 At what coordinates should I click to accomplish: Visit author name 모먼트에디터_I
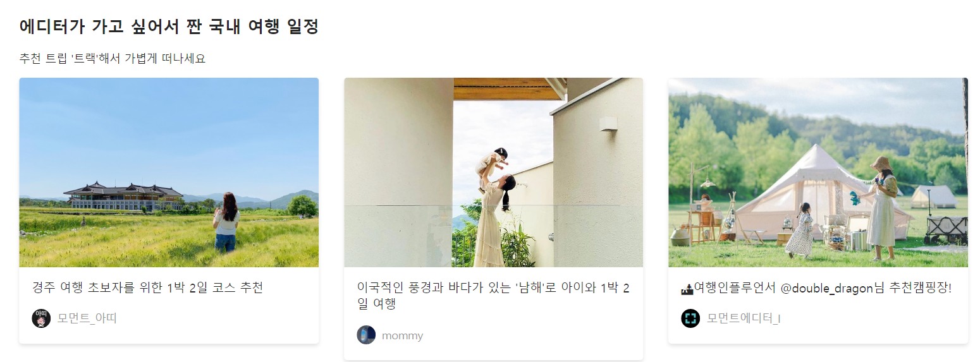[744, 318]
